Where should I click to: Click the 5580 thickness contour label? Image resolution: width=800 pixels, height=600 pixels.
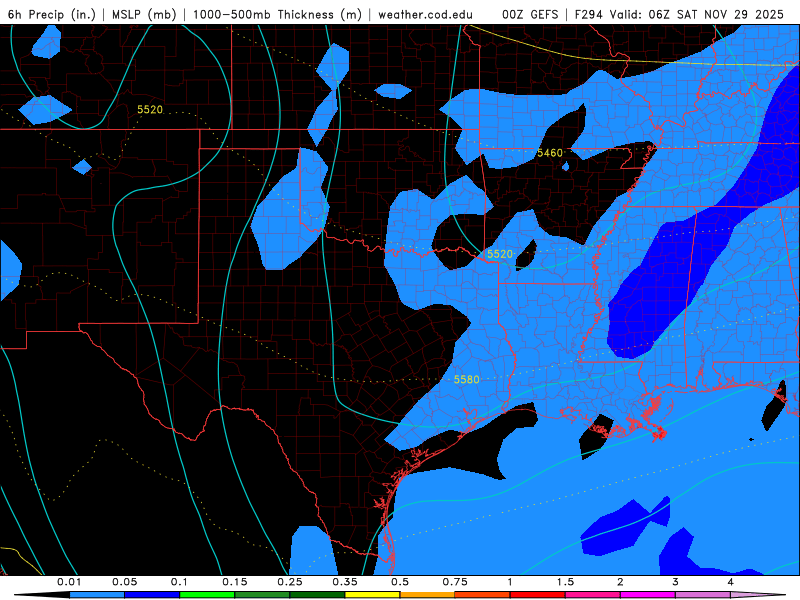click(466, 379)
